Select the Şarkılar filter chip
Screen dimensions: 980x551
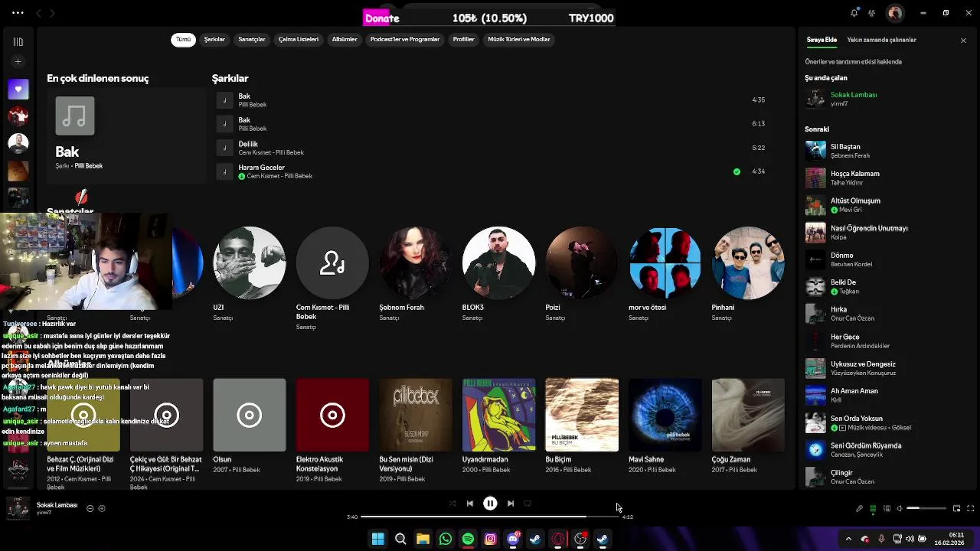[x=214, y=40]
